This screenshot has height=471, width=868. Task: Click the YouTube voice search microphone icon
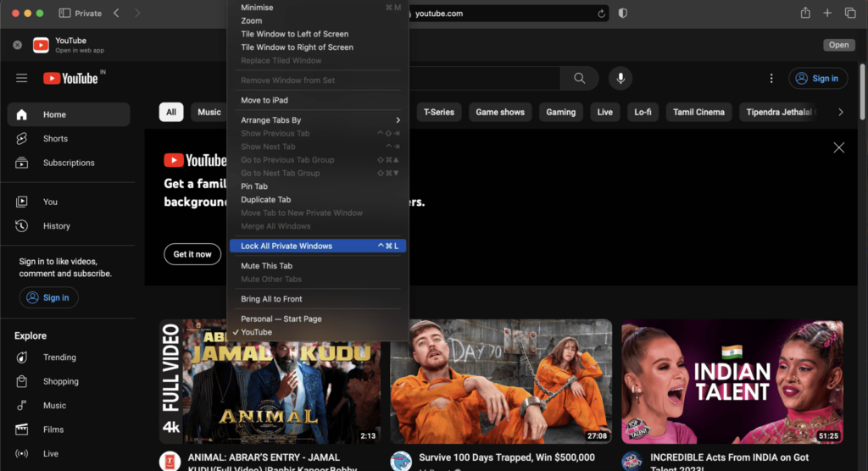(x=620, y=78)
